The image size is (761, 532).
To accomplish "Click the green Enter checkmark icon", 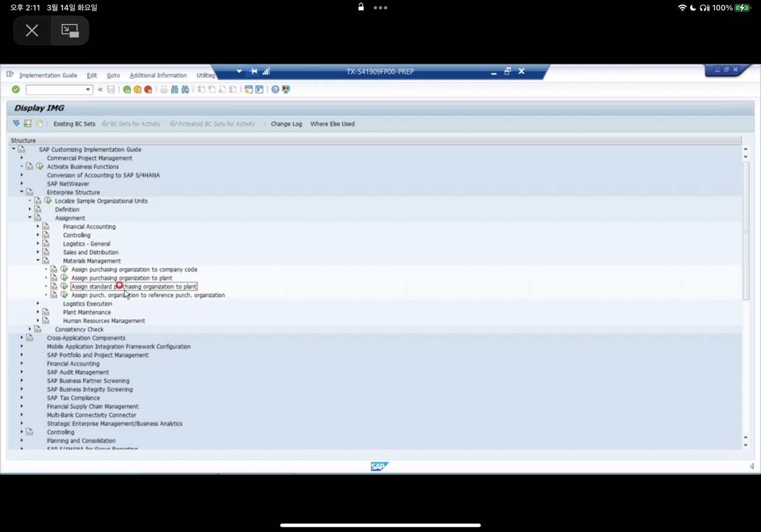I will click(16, 89).
